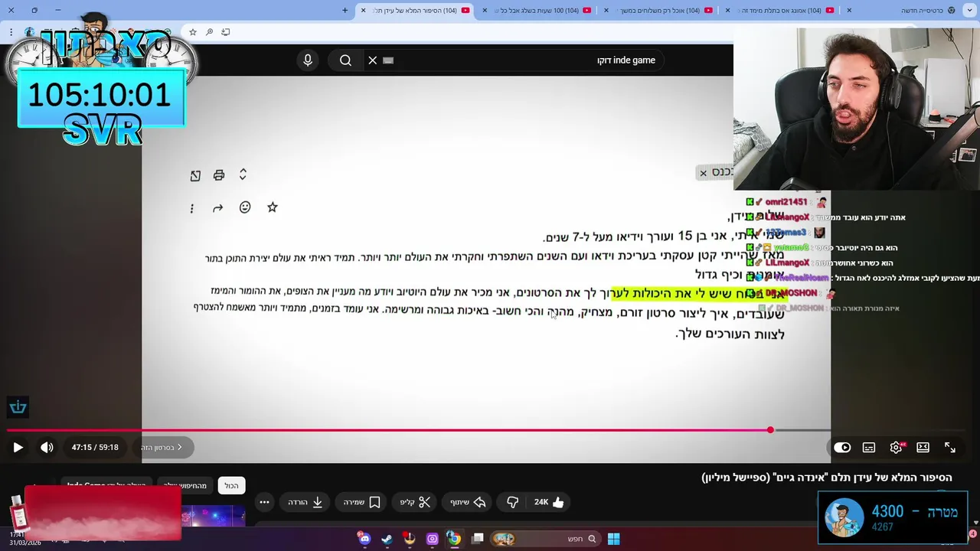Click the forward arrow in the email

(217, 208)
